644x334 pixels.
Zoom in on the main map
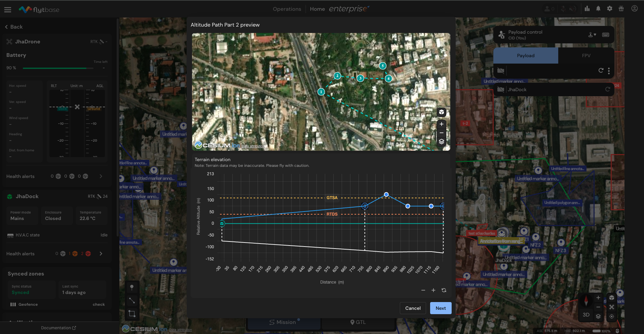(x=598, y=298)
